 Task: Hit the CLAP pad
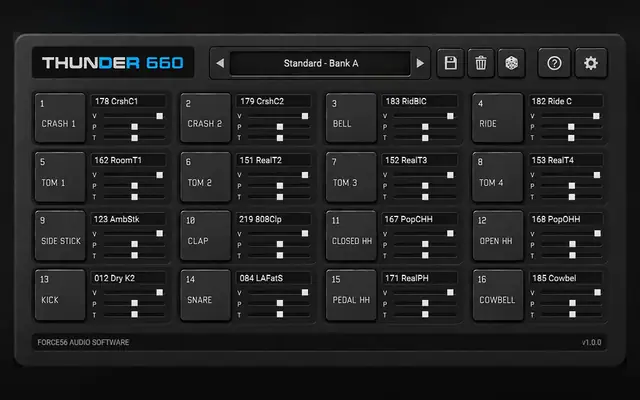click(205, 236)
